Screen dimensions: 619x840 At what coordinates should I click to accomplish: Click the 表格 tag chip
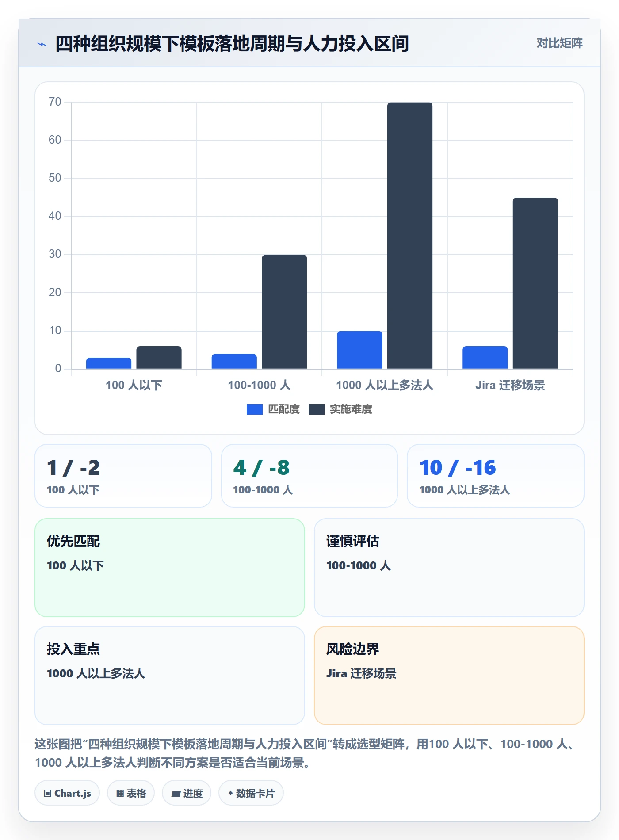131,793
